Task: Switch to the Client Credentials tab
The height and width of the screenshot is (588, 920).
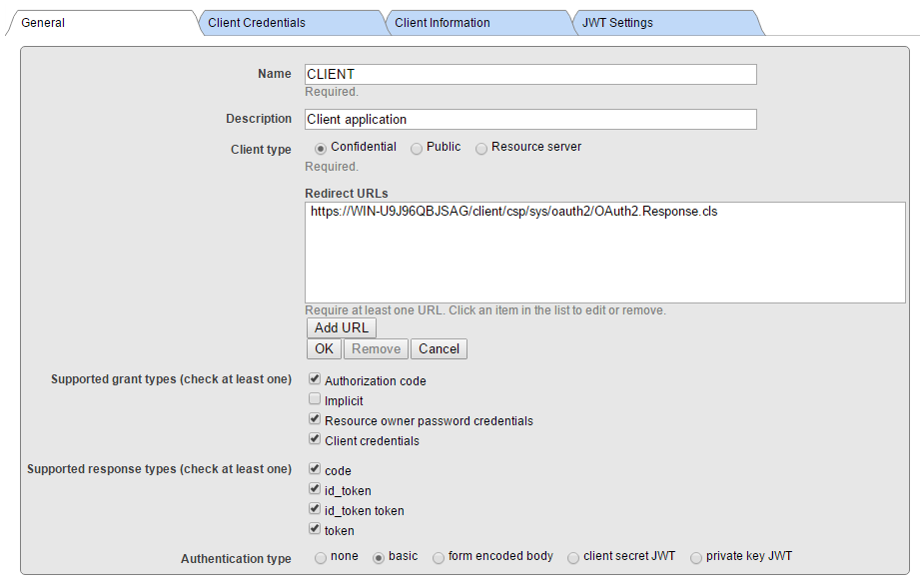Action: pos(291,23)
